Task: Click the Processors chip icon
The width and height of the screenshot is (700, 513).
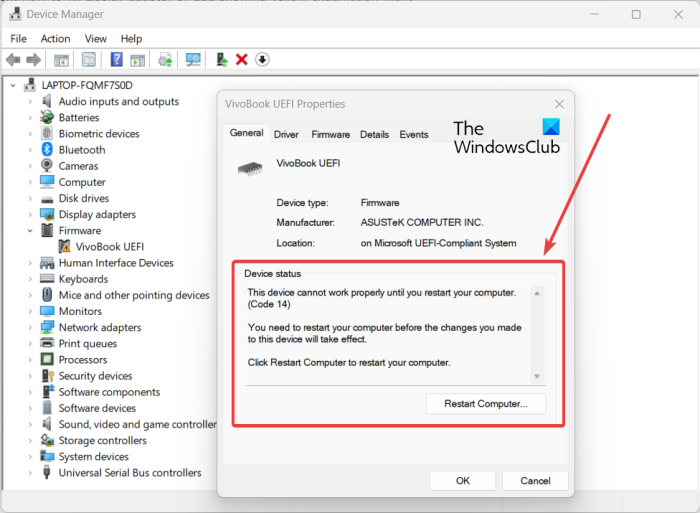Action: [47, 359]
